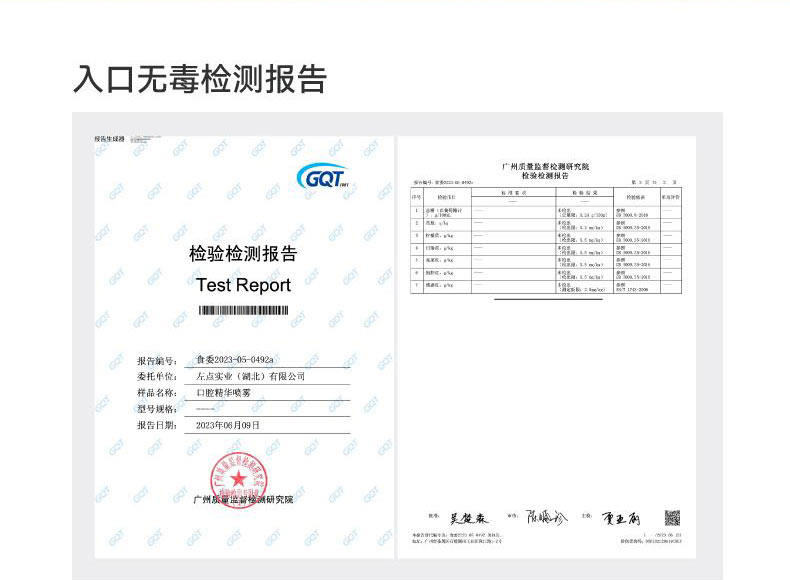Click the 报告生成器 text at the cover's top
Viewport: 790px width, 580px height.
pos(109,139)
